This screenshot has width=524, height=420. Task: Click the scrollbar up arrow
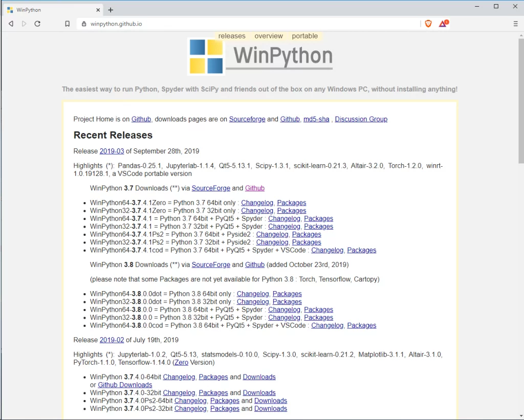(x=520, y=35)
